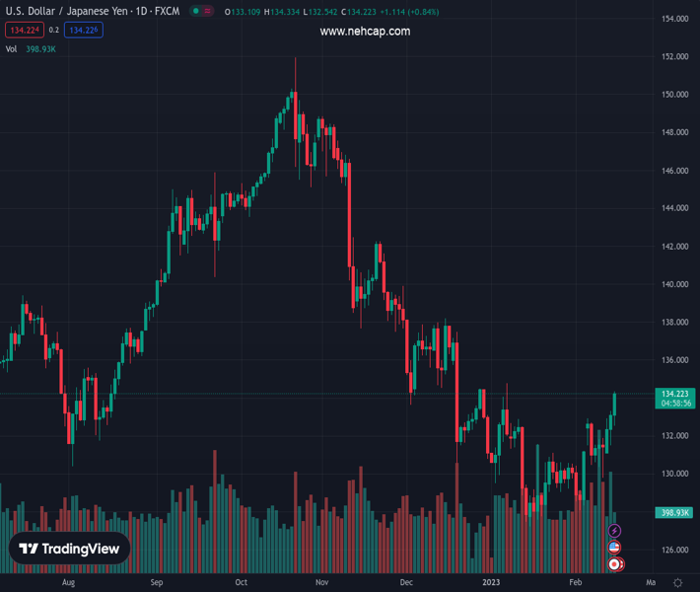Screen dimensions: 700x592
Task: Click the 2023 label on time axis
Action: 491,583
